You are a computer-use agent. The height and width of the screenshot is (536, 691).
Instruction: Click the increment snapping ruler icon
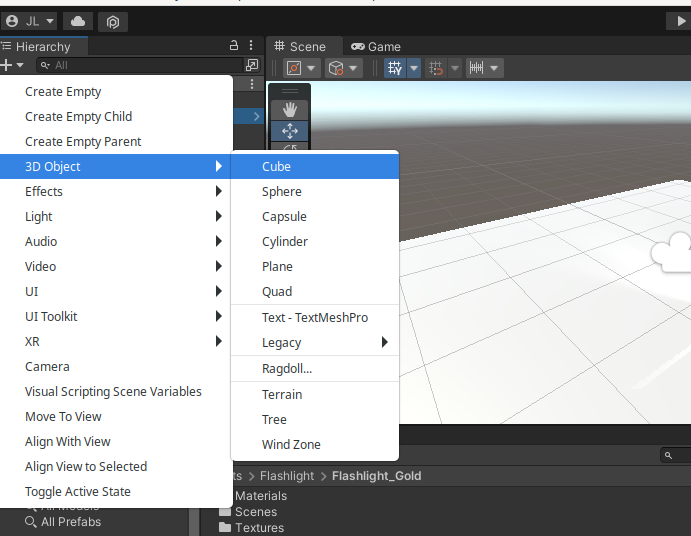click(477, 68)
